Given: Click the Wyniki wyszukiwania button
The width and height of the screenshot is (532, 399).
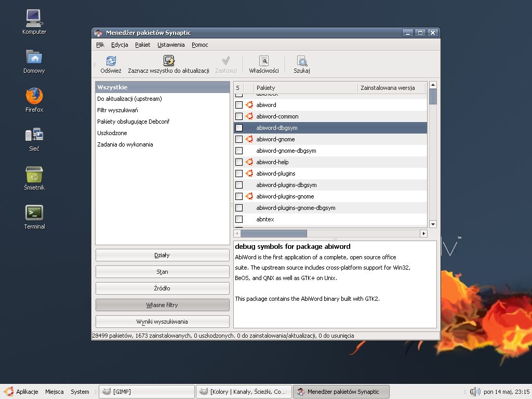Looking at the screenshot, I should pyautogui.click(x=162, y=322).
